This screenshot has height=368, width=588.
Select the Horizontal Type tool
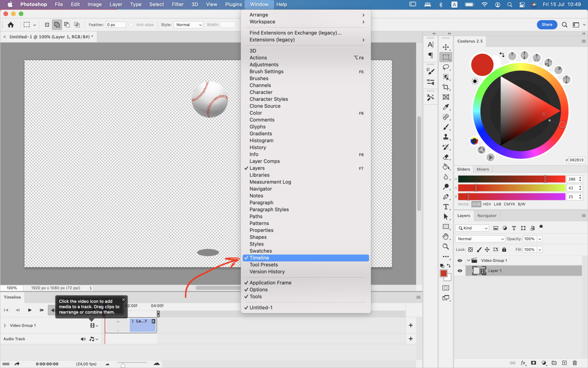446,207
